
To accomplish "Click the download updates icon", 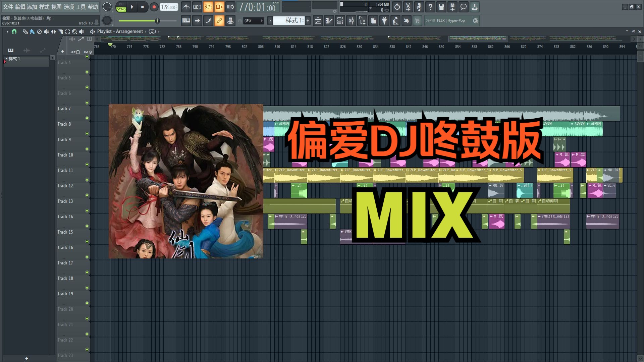I will (x=475, y=7).
